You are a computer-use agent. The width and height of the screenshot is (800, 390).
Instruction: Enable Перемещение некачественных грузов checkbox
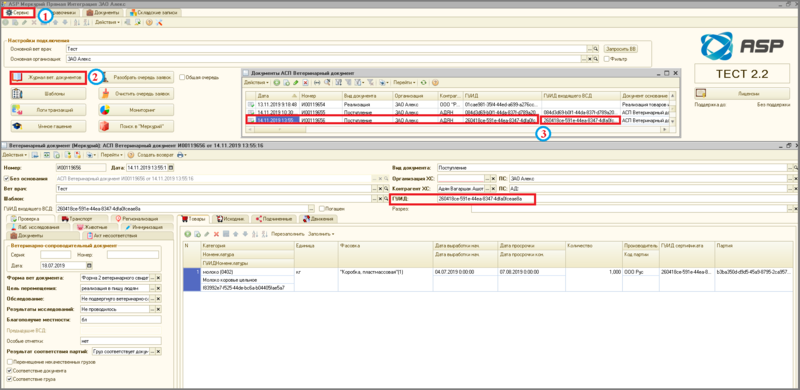point(10,362)
